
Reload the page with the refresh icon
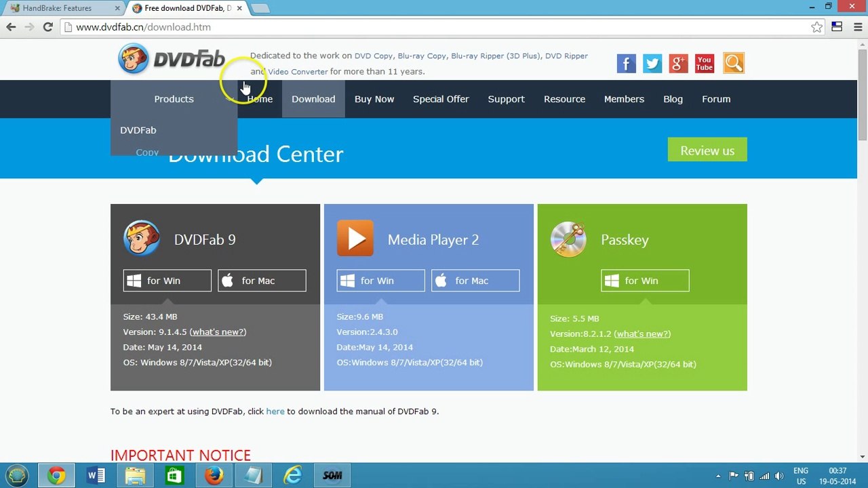point(47,27)
